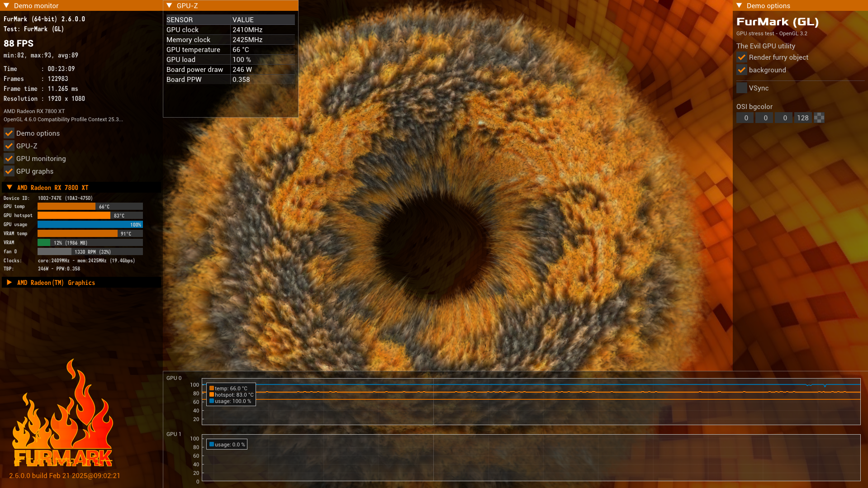Screen dimensions: 868x488
Task: Disable the background checkbox
Action: coord(741,70)
